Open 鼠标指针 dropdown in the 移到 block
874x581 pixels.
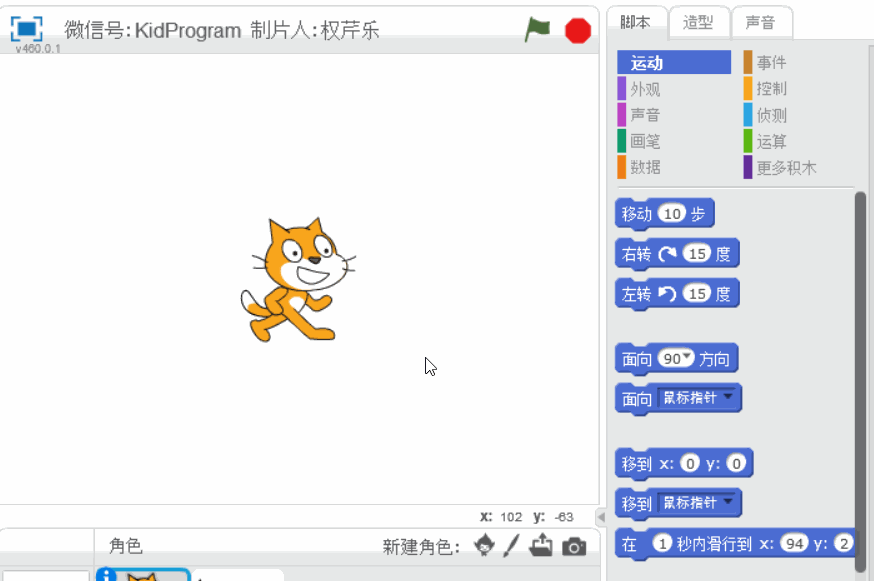point(697,503)
